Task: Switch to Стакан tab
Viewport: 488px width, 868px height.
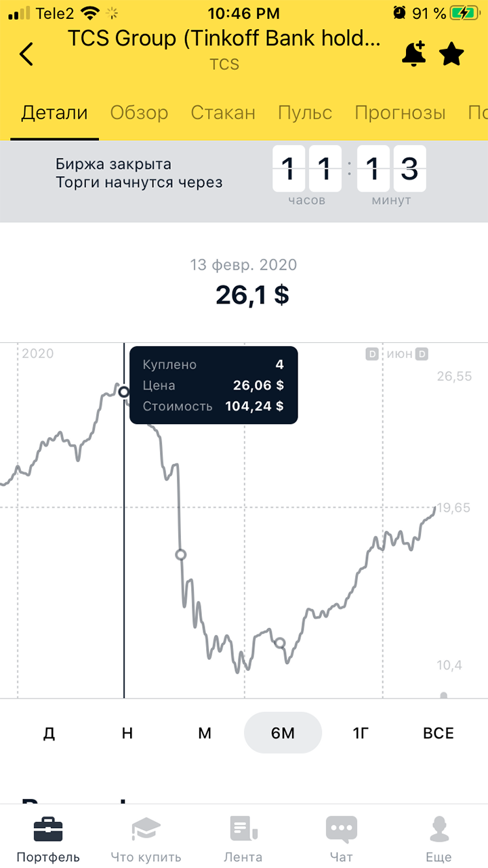Action: [x=223, y=112]
